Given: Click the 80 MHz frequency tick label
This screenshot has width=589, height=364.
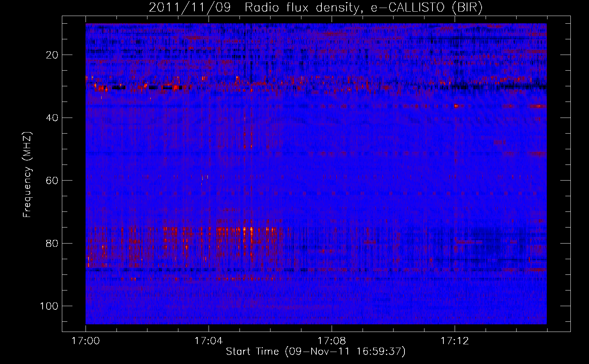Looking at the screenshot, I should pos(52,243).
